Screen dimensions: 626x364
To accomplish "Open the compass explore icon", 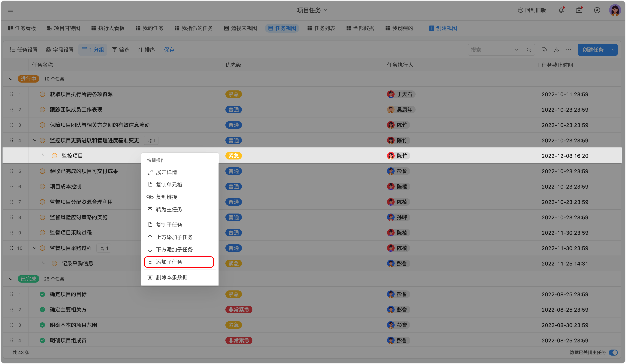I will pyautogui.click(x=597, y=10).
